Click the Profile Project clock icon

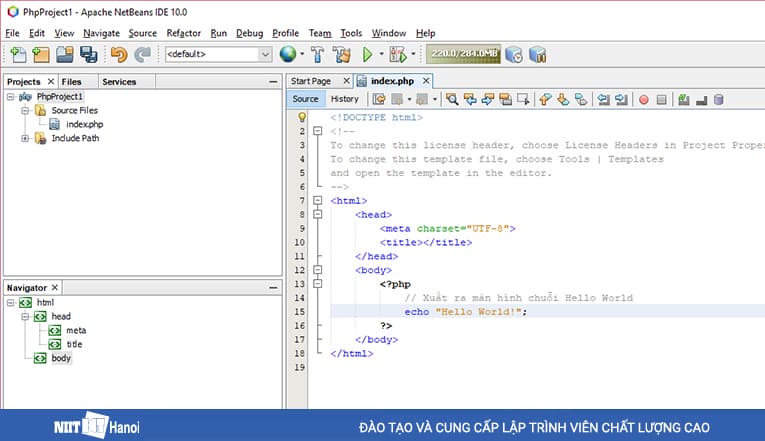tap(514, 54)
